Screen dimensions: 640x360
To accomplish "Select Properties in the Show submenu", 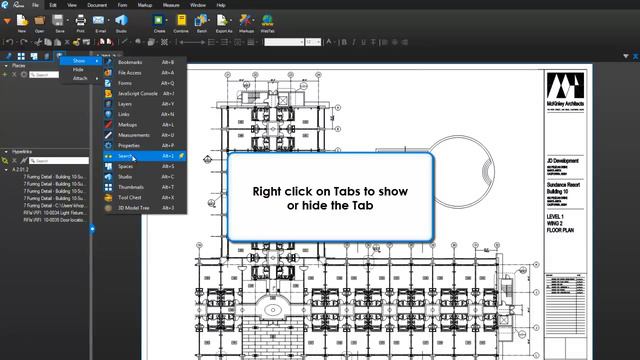I will coord(145,146).
